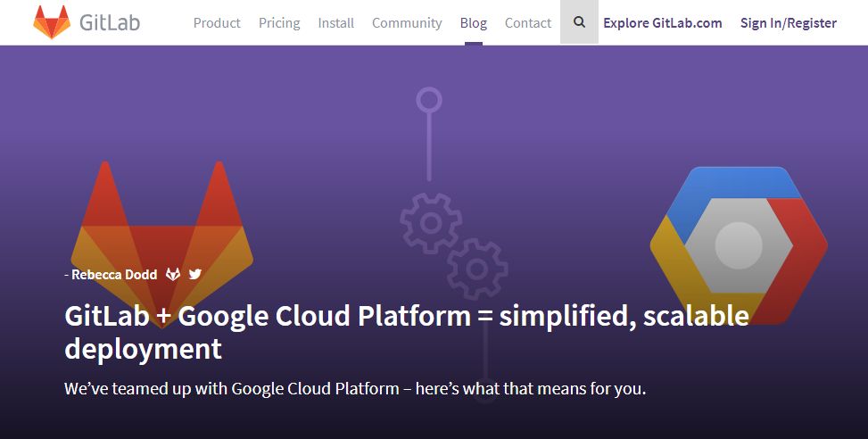Image resolution: width=868 pixels, height=439 pixels.
Task: Open Rebecca Dodd's GitLab profile icon
Action: tap(173, 274)
